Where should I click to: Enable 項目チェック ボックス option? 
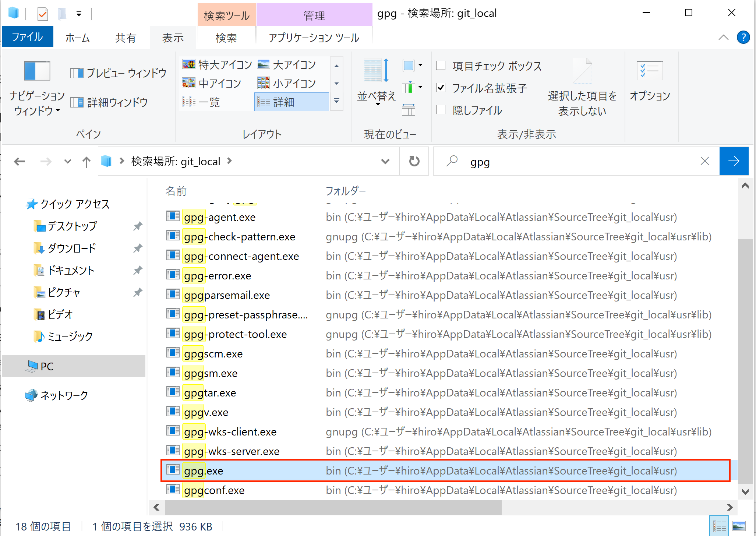pos(440,66)
